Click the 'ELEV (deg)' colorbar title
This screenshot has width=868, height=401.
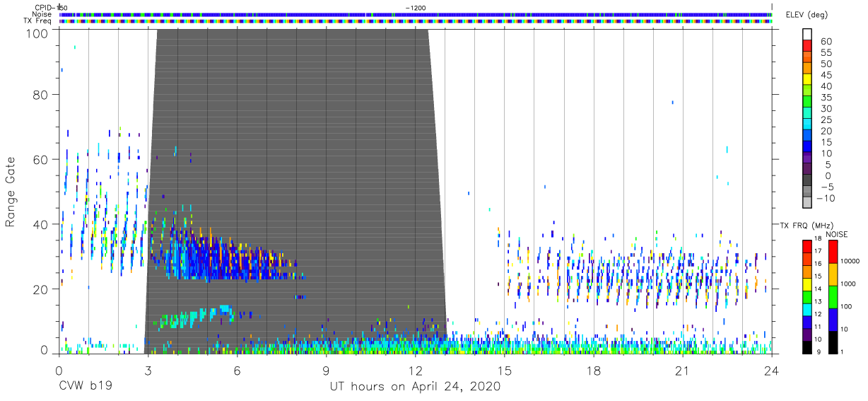pyautogui.click(x=807, y=14)
